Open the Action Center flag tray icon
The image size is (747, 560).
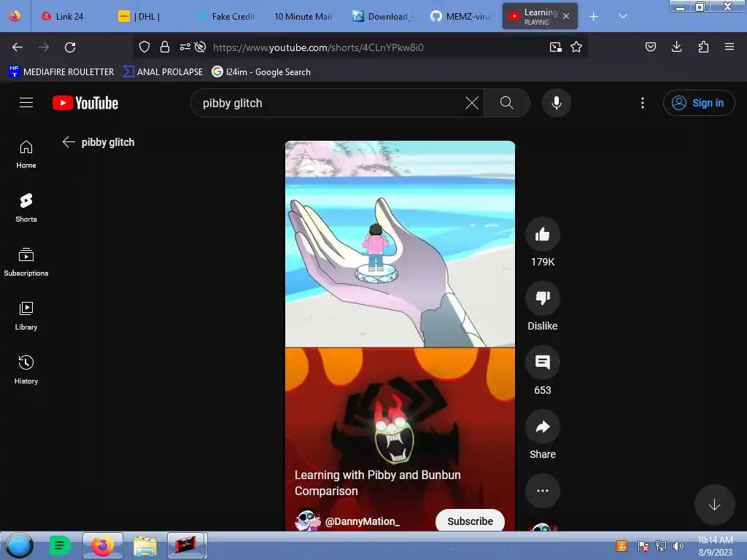(x=643, y=546)
